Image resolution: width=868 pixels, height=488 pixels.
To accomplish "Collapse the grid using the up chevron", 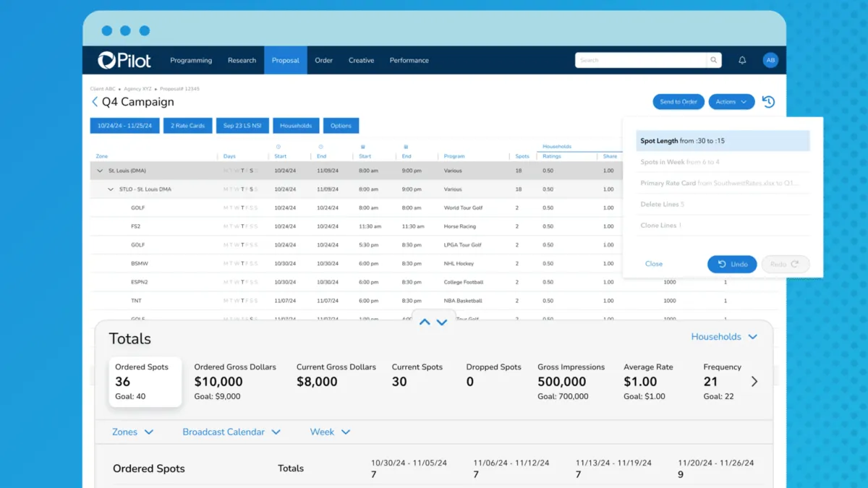I will pos(425,321).
